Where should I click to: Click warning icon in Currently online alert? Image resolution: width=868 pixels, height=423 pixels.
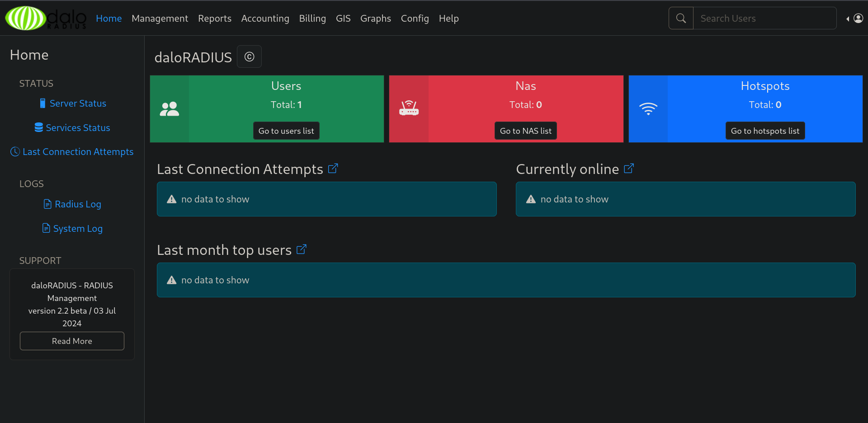coord(531,199)
